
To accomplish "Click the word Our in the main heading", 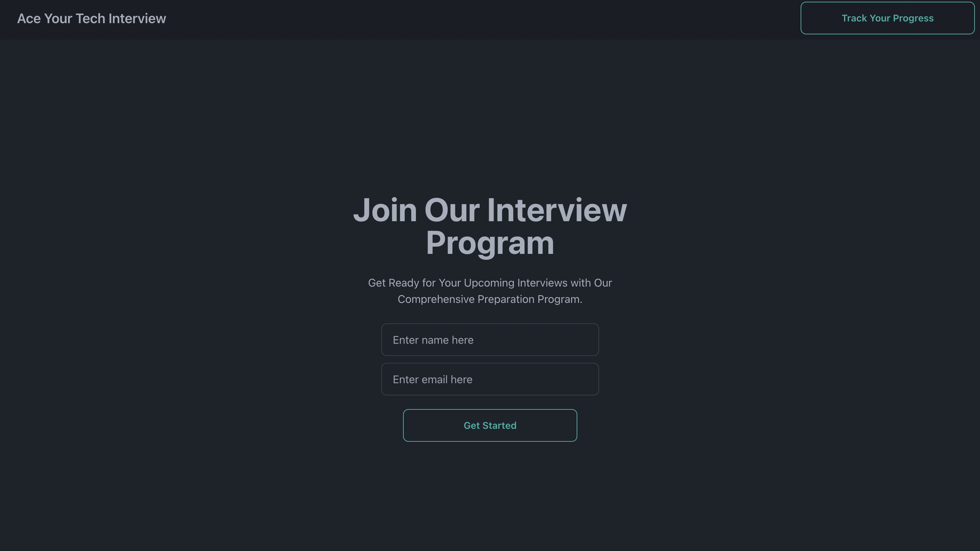I will 452,210.
